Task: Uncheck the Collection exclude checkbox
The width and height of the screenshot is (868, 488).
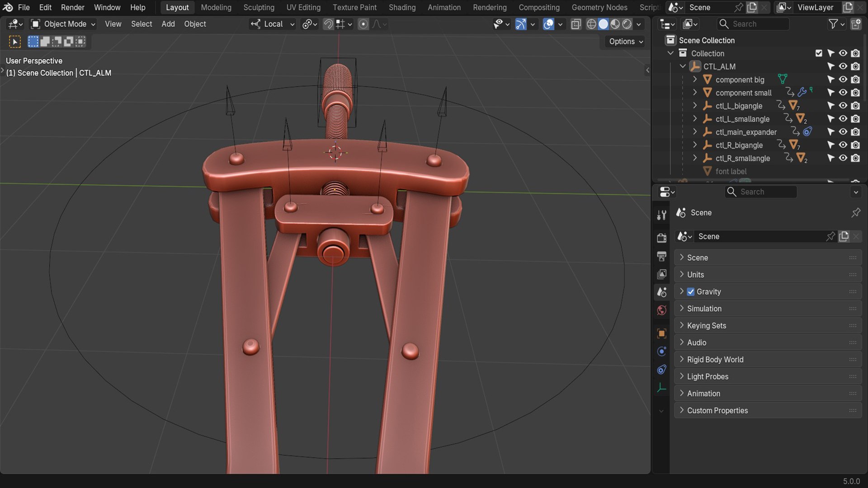Action: (x=819, y=53)
